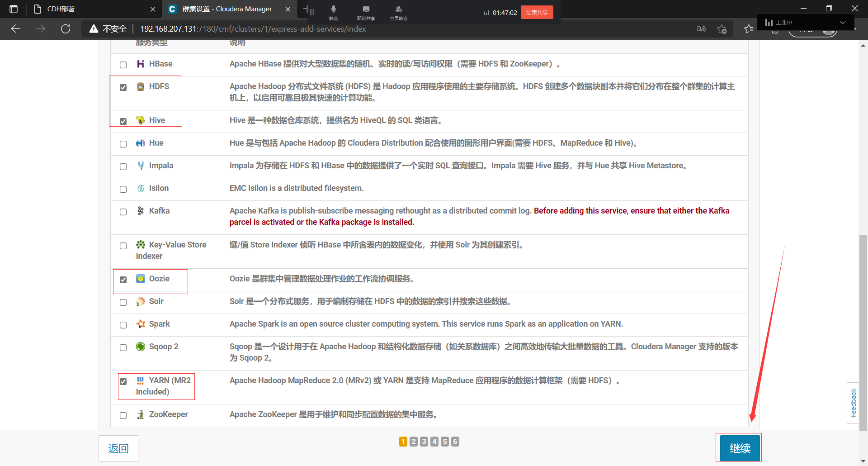
Task: Check the Sqoop 2 service checkbox
Action: (x=123, y=347)
